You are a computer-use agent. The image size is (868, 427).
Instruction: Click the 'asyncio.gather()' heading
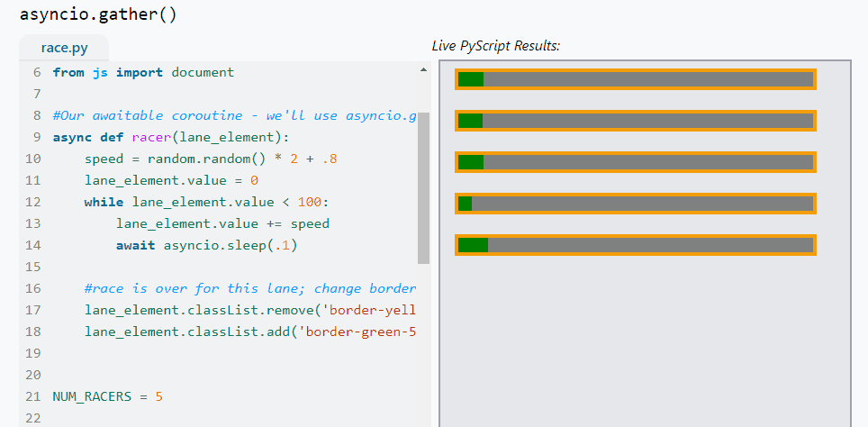pyautogui.click(x=98, y=14)
